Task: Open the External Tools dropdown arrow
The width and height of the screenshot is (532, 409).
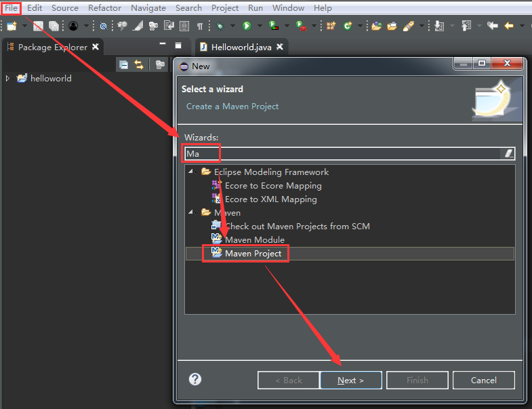Action: click(x=314, y=26)
